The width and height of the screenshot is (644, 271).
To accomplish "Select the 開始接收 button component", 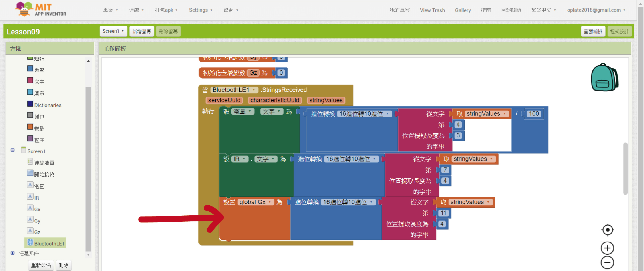I will click(44, 175).
